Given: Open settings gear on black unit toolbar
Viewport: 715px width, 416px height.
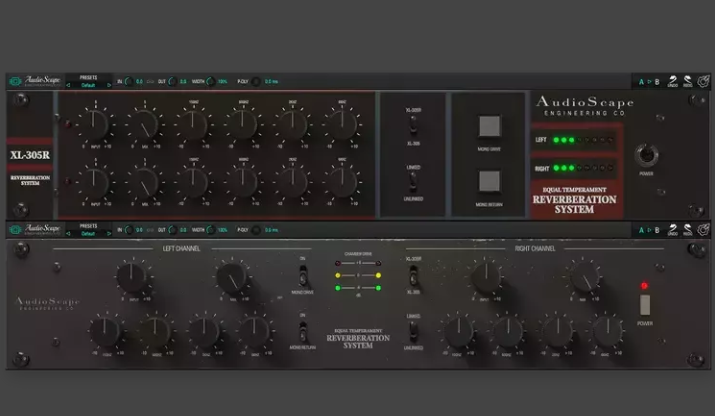Looking at the screenshot, I should 703,229.
